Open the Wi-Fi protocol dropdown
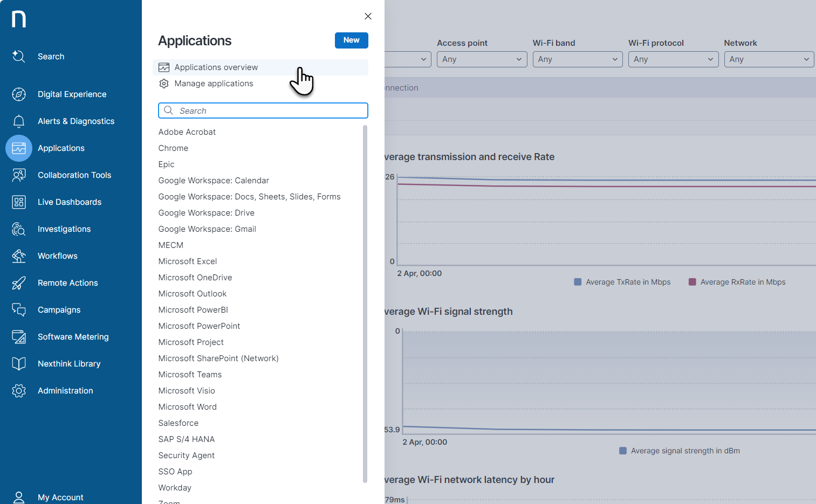Viewport: 816px width, 504px height. (x=673, y=59)
